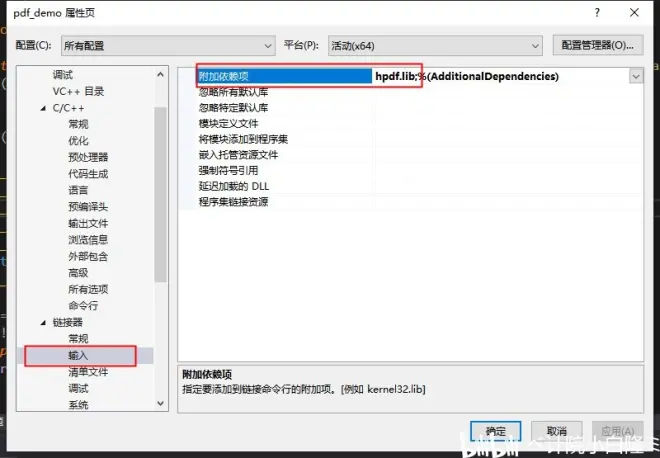
Task: Select the VC++ 目录 tree item
Action: 78,91
